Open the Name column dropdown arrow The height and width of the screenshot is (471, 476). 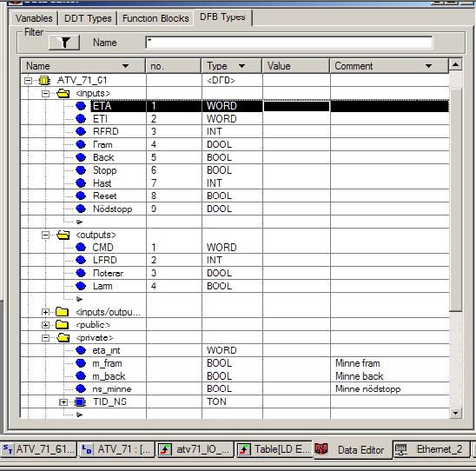[125, 66]
